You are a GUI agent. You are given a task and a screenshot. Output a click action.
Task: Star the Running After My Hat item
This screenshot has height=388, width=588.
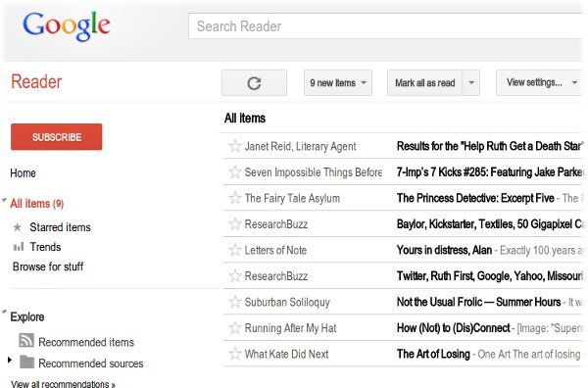click(235, 327)
